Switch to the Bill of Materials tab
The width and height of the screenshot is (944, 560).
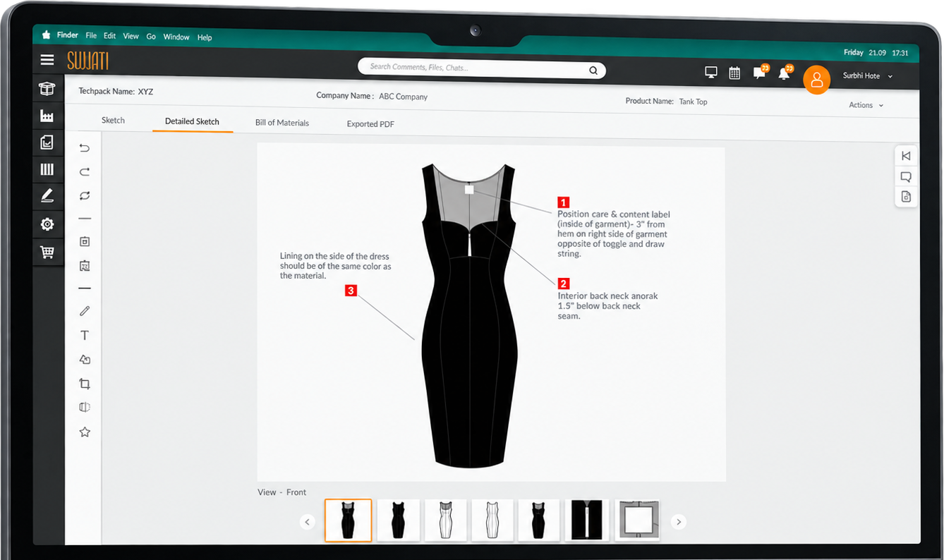(282, 123)
